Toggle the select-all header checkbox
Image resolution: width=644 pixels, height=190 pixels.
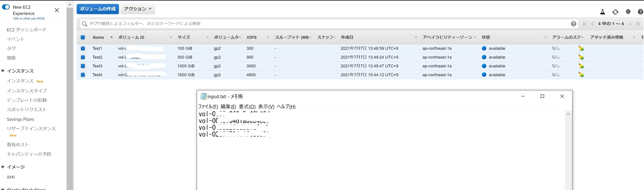click(x=83, y=37)
